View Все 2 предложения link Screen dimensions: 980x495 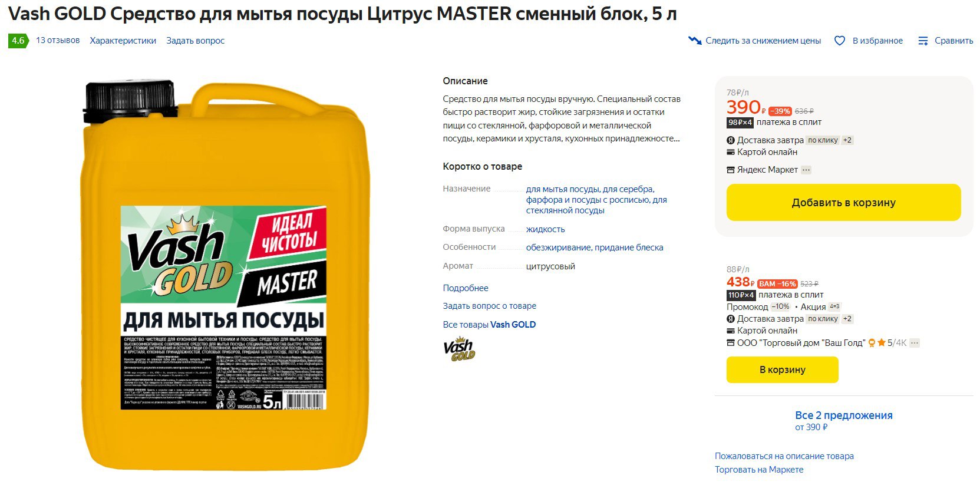[843, 415]
